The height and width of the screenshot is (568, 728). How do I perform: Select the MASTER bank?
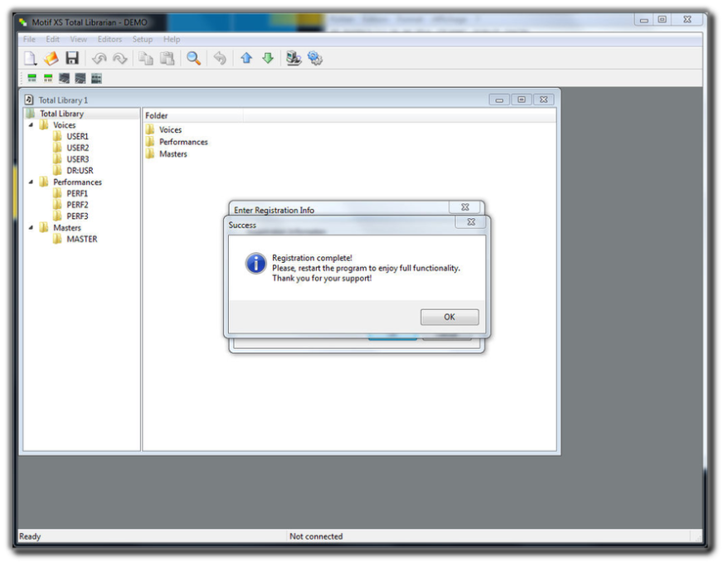[82, 239]
